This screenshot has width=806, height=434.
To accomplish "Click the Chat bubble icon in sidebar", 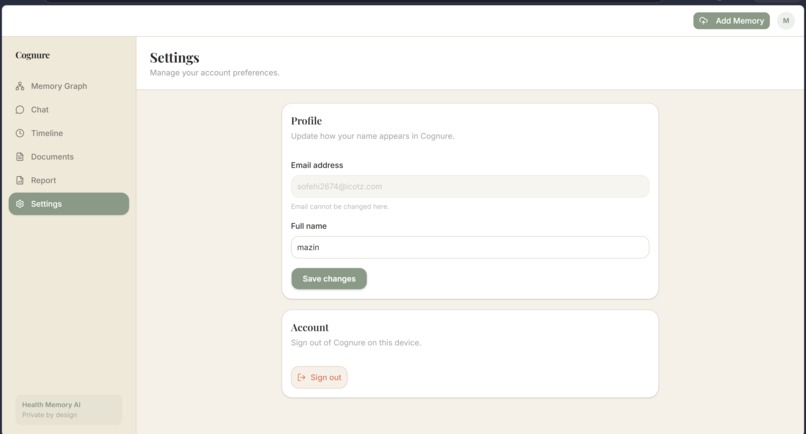I will coord(20,110).
